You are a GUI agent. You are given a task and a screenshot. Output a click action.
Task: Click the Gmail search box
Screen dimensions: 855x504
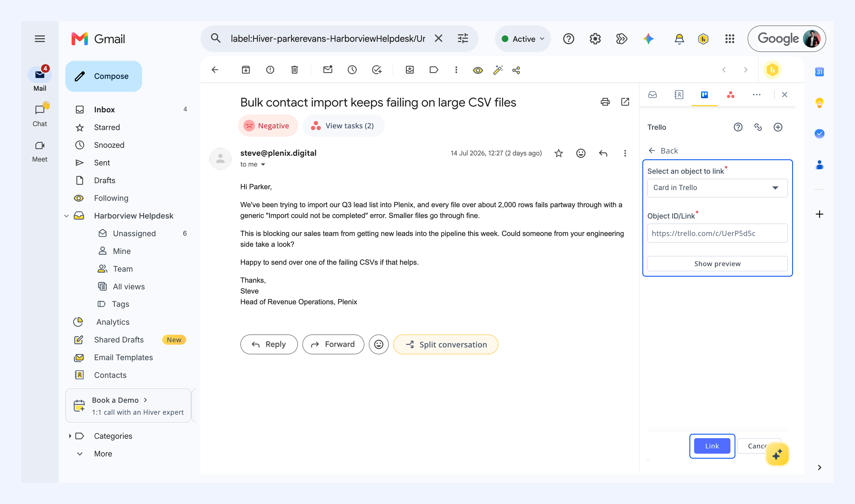328,39
